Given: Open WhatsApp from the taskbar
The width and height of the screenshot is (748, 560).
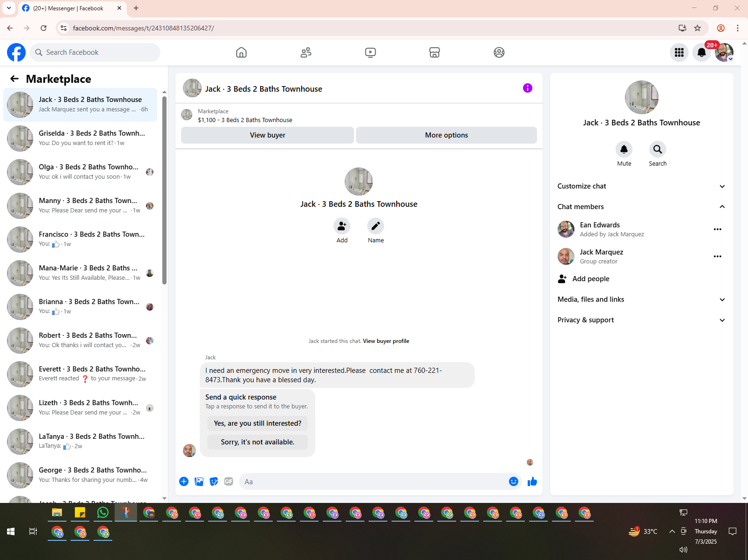Looking at the screenshot, I should (x=103, y=513).
